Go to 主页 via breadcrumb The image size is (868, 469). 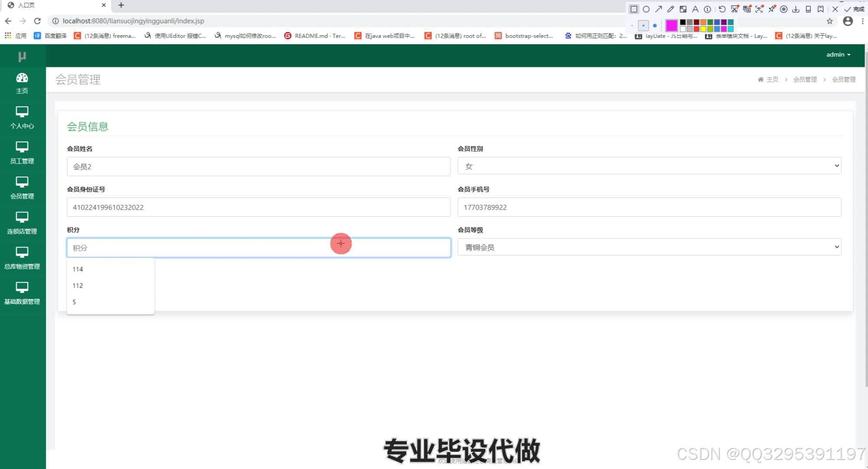pos(768,79)
